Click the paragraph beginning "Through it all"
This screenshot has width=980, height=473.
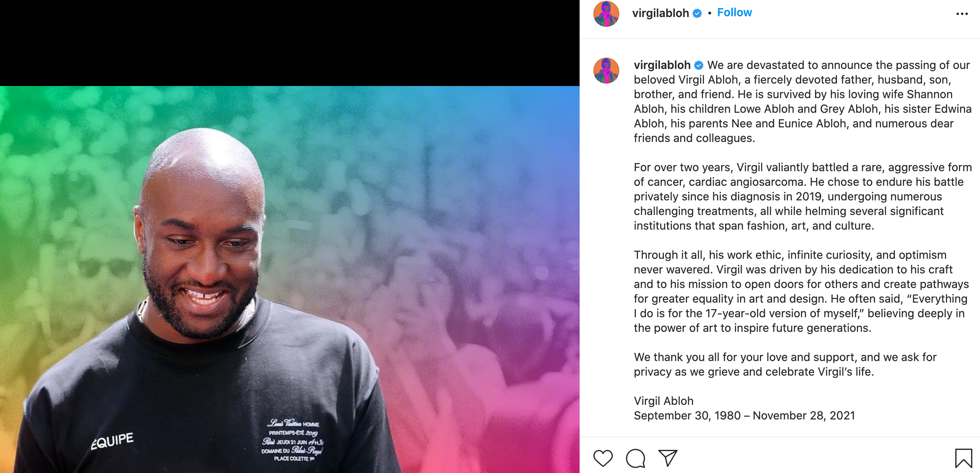point(801,291)
